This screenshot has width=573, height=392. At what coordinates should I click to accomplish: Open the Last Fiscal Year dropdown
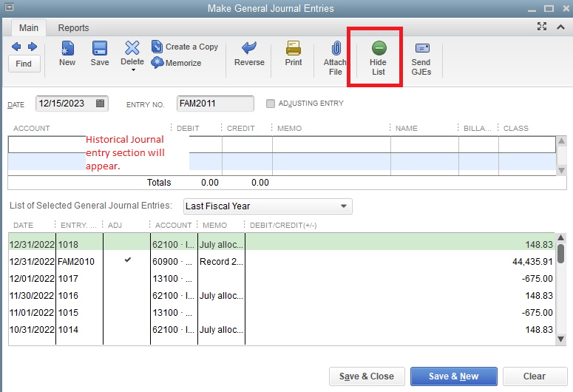click(x=268, y=206)
